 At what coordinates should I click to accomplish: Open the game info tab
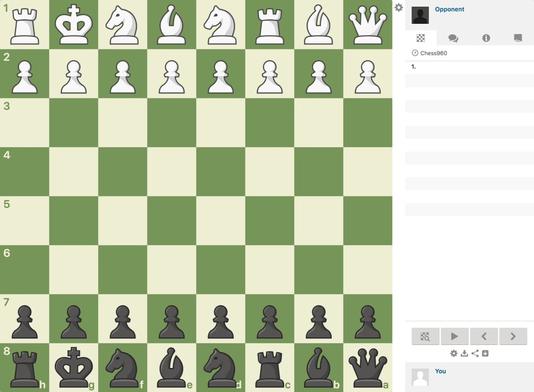pyautogui.click(x=486, y=38)
